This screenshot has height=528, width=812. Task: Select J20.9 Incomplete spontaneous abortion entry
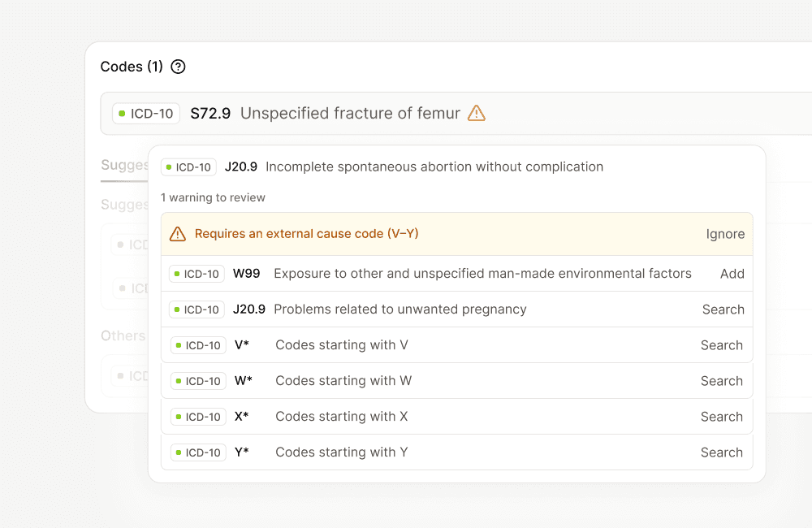[434, 167]
